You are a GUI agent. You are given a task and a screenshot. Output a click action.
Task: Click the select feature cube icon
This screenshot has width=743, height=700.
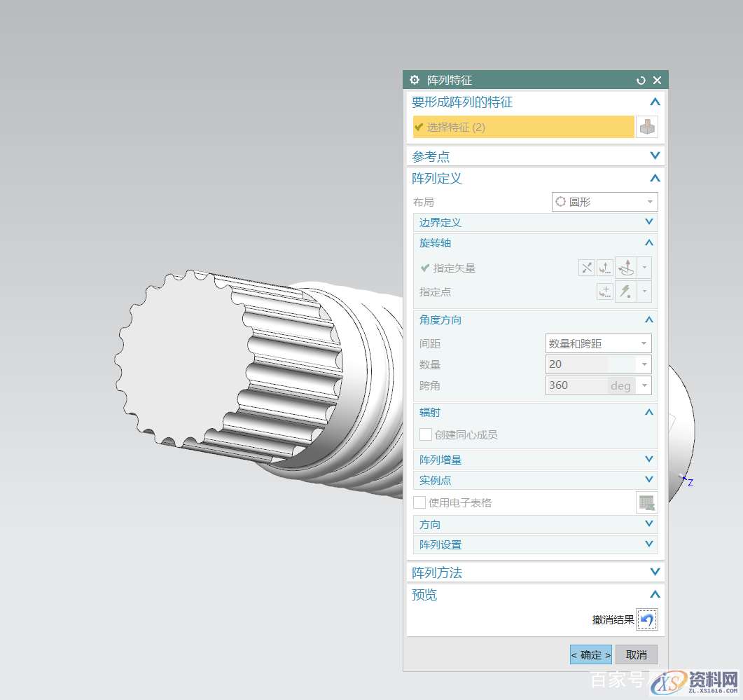(647, 127)
